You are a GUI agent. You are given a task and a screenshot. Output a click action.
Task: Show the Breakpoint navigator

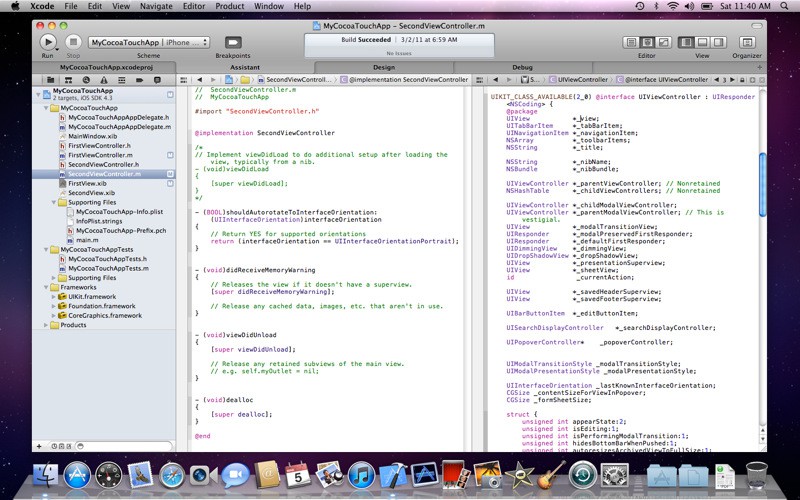[x=139, y=80]
